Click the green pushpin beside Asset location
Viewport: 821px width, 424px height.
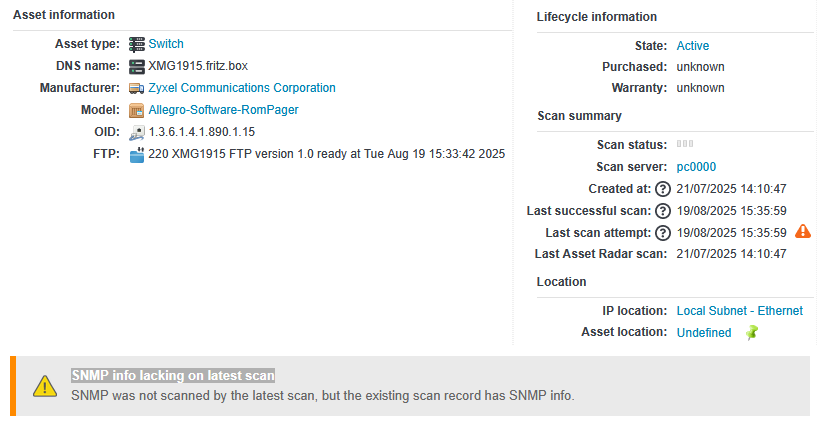coord(752,332)
